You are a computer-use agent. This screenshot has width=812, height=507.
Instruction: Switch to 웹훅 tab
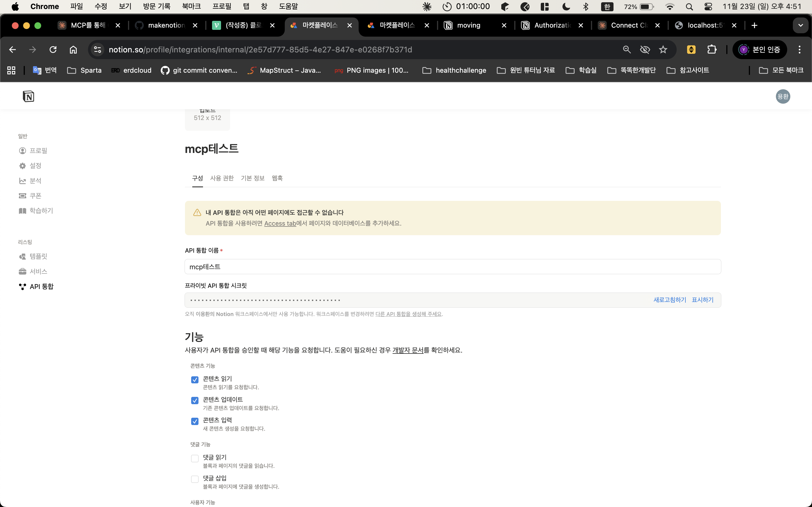(x=277, y=178)
